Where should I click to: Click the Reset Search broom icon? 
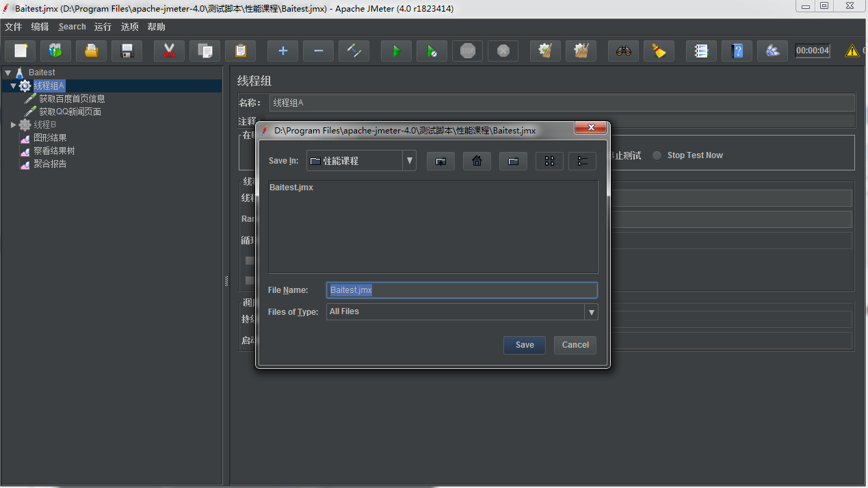pos(659,51)
